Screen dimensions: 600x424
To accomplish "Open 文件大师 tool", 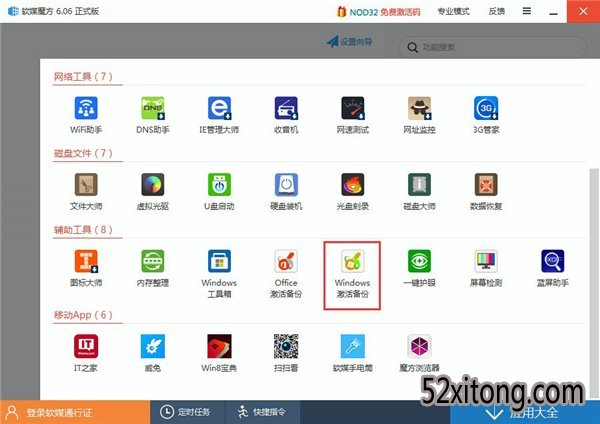I will tap(86, 184).
